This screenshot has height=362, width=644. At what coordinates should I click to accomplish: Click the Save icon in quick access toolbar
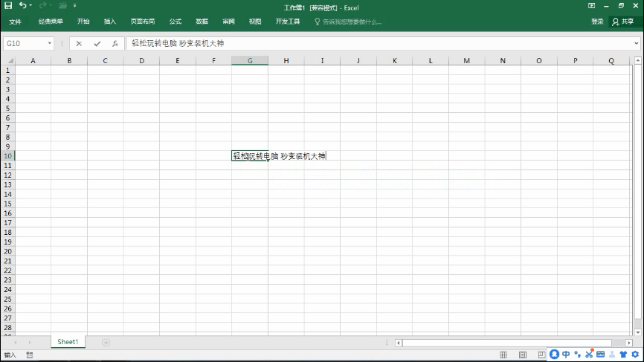point(8,6)
